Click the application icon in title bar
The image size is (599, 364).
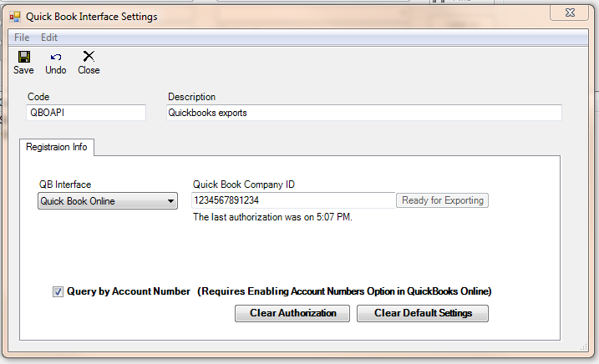click(x=15, y=17)
